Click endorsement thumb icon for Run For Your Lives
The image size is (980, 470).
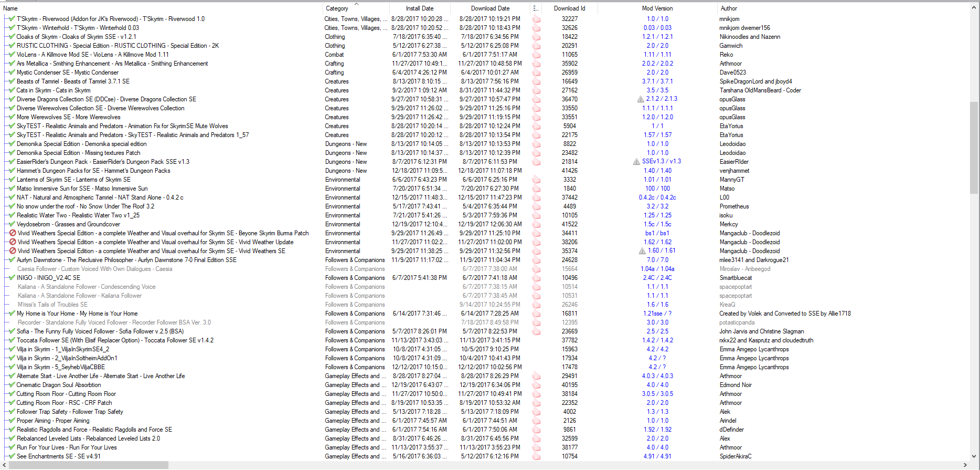coord(536,447)
